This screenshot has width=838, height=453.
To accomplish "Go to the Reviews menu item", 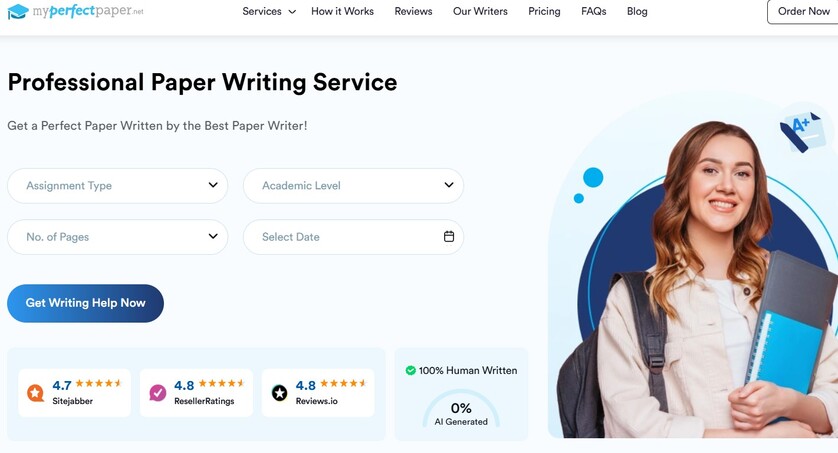I will click(413, 11).
